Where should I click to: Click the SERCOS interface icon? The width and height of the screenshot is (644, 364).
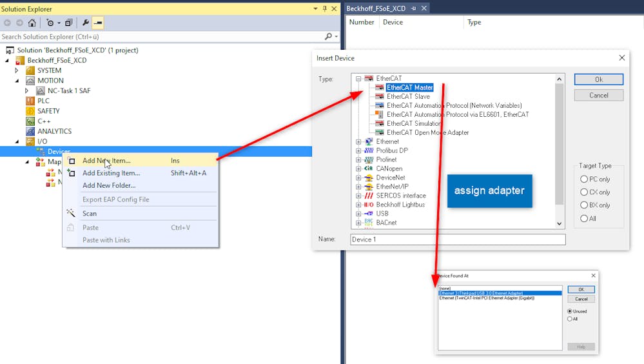point(369,196)
